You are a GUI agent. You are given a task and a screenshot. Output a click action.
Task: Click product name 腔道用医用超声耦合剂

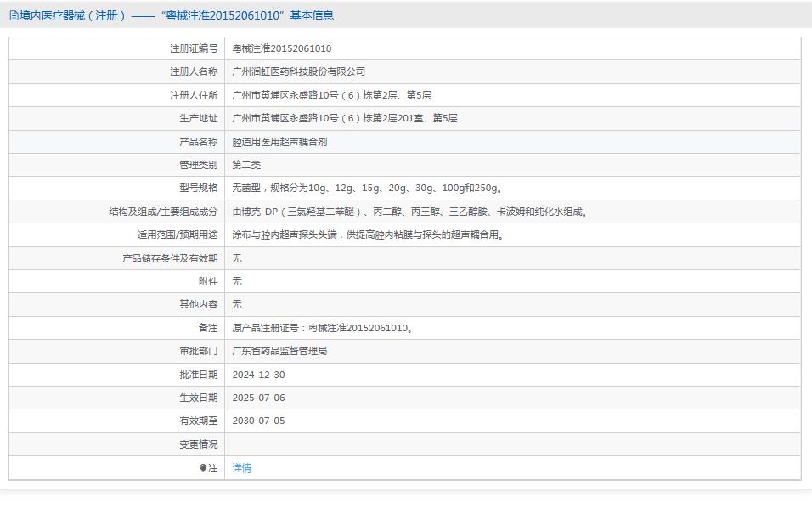[279, 142]
